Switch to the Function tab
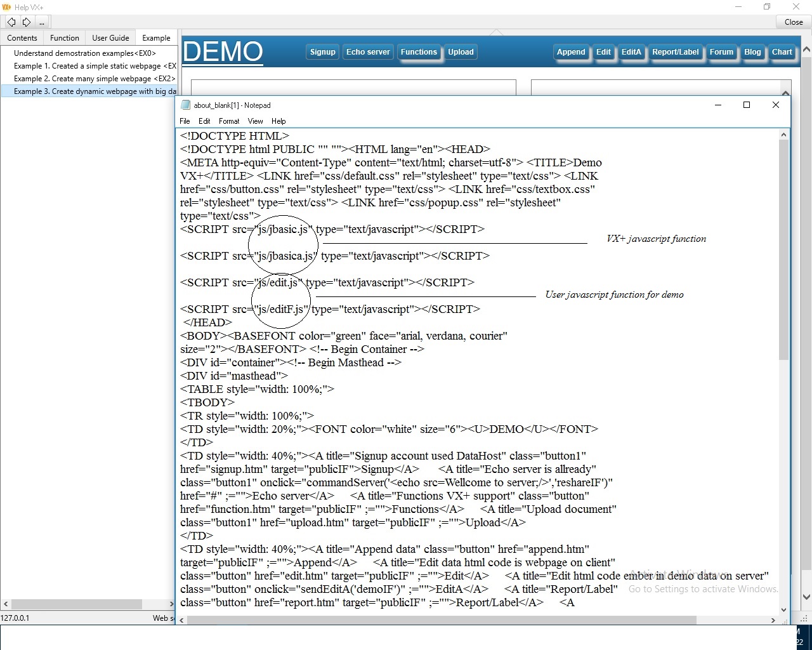 (x=65, y=37)
